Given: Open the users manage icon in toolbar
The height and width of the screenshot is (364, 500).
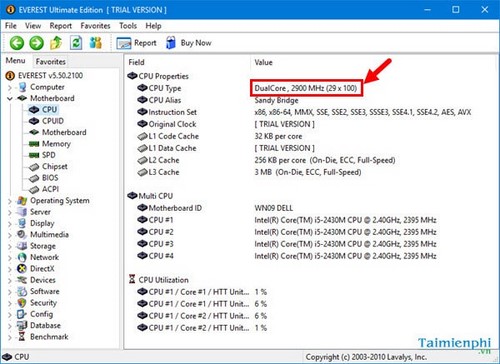Looking at the screenshot, I should 96,43.
